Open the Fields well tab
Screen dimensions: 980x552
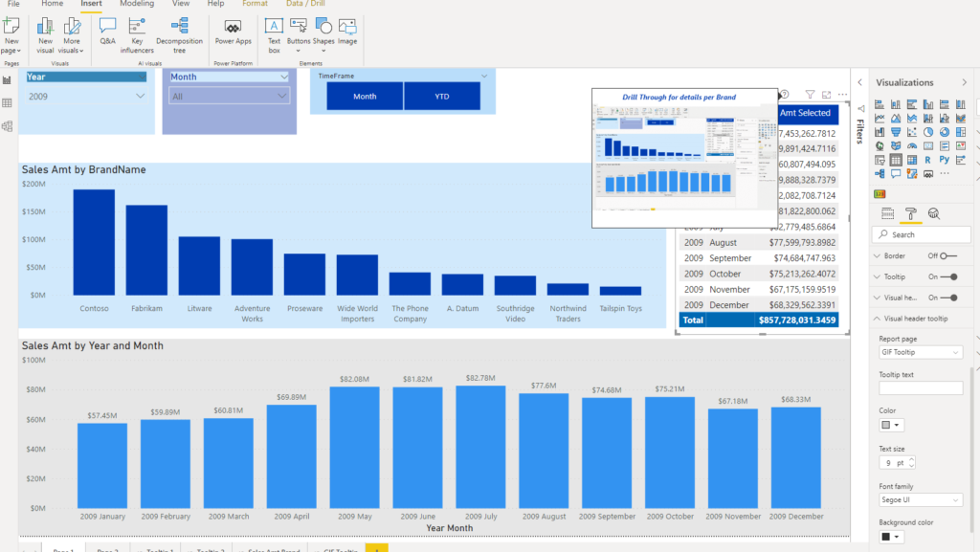tap(887, 213)
